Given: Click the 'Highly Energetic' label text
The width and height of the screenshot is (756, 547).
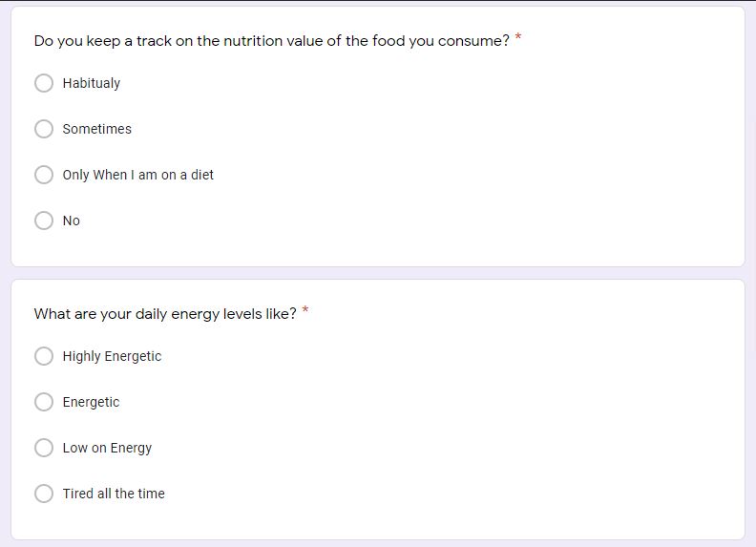Looking at the screenshot, I should pos(112,356).
